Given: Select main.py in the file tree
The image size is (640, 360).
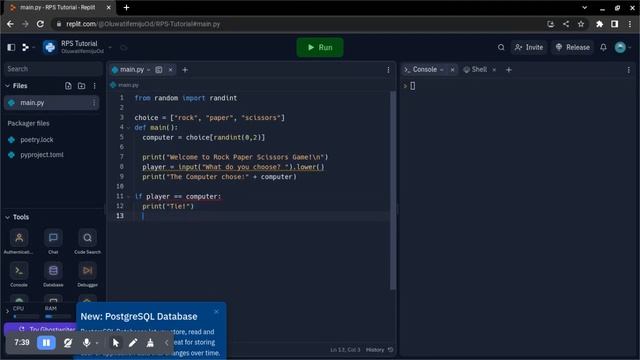Looking at the screenshot, I should 51,103.
